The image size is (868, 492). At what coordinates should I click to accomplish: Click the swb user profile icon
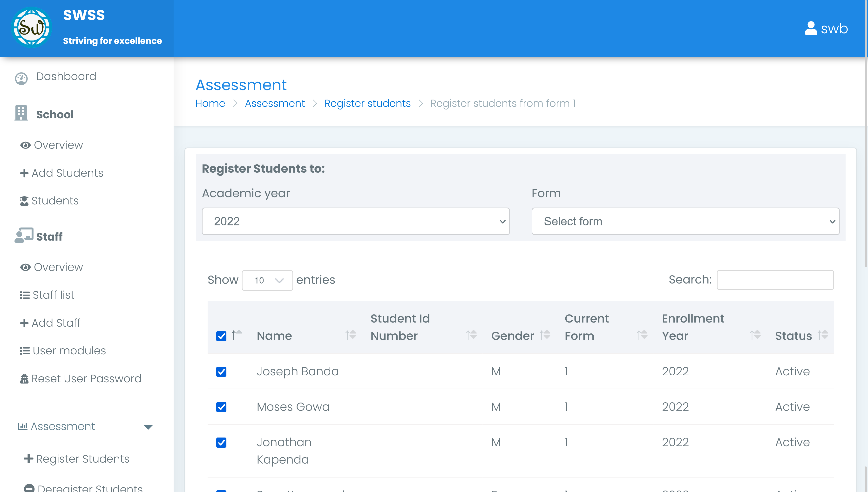[x=810, y=28]
